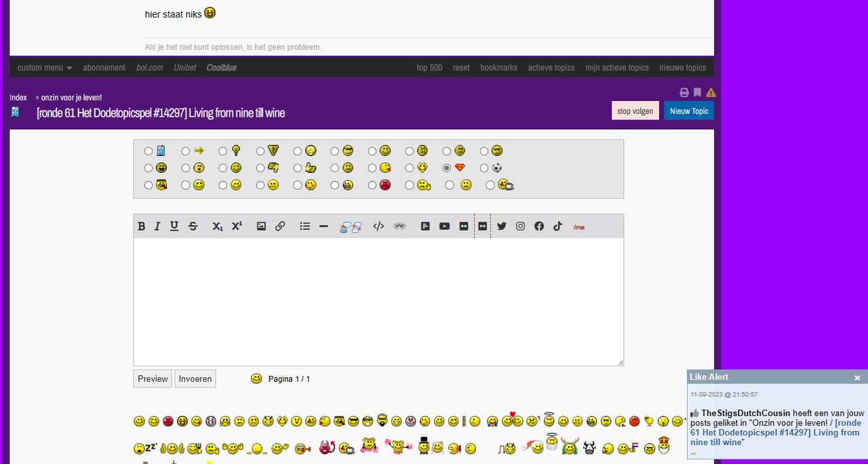Embed a YouTube video

444,227
